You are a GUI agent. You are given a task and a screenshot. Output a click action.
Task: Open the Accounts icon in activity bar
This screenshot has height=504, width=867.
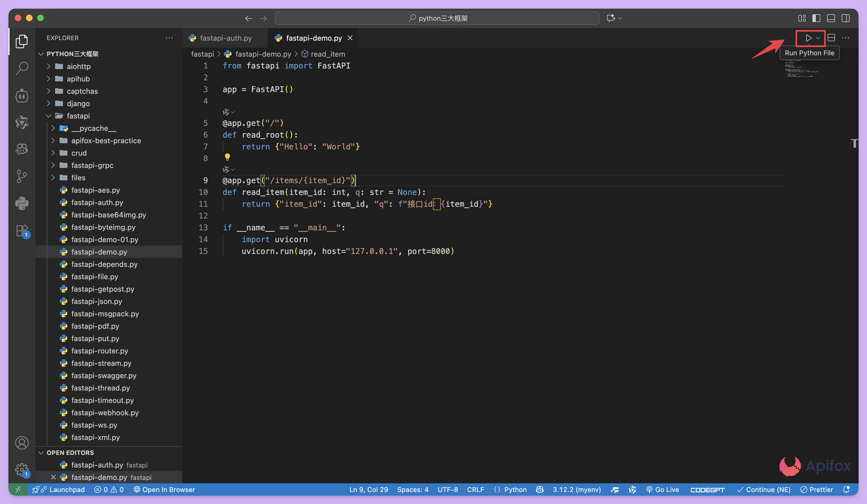tap(22, 443)
